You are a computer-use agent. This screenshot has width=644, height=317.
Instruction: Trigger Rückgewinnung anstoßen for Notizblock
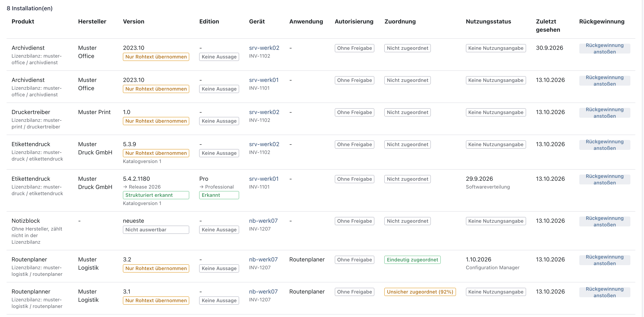pos(604,221)
